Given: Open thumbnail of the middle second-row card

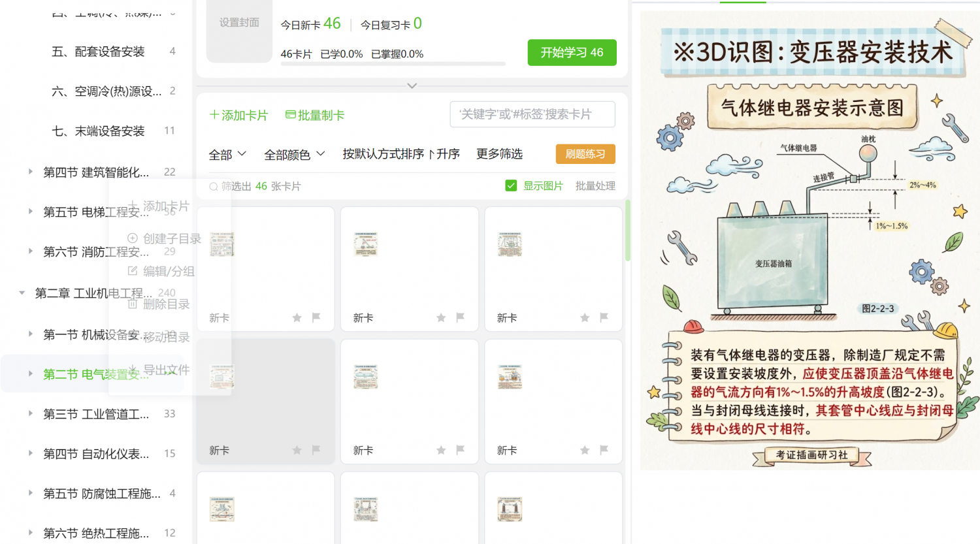Looking at the screenshot, I should [x=365, y=376].
